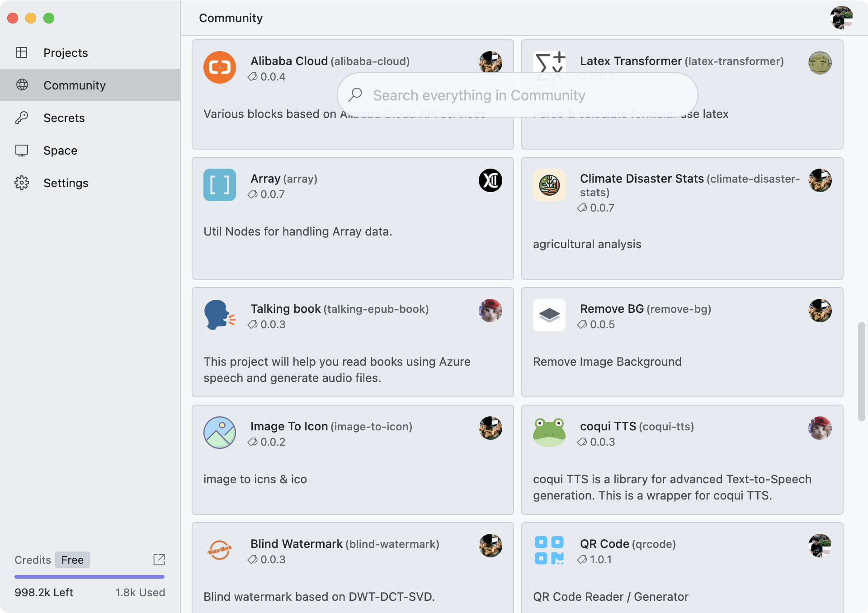Click the Talking book speaking head icon
This screenshot has height=613, width=868.
(219, 315)
